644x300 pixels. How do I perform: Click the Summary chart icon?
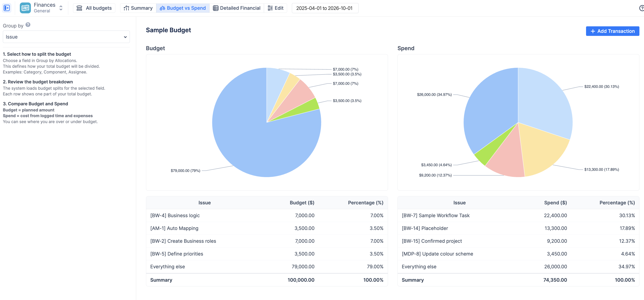point(127,8)
